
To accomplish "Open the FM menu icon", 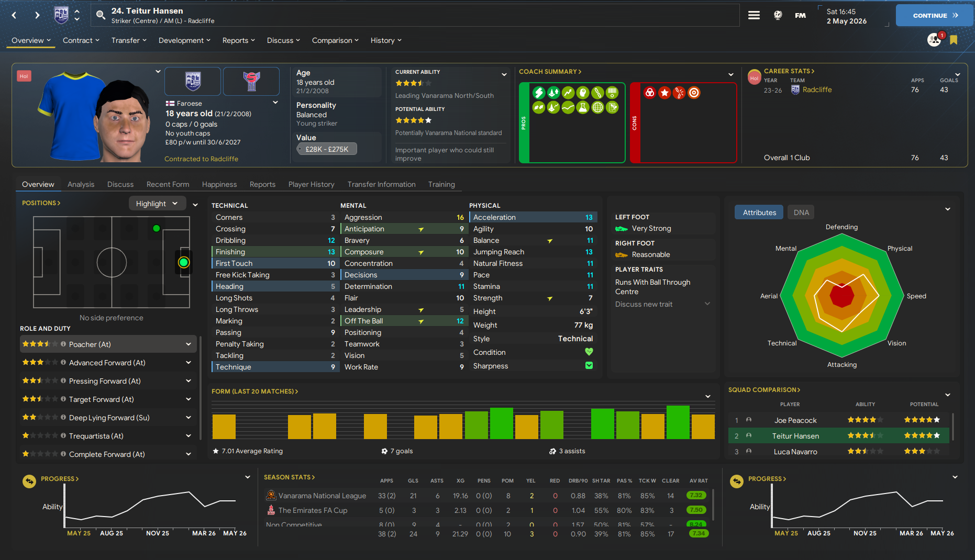I will [800, 15].
